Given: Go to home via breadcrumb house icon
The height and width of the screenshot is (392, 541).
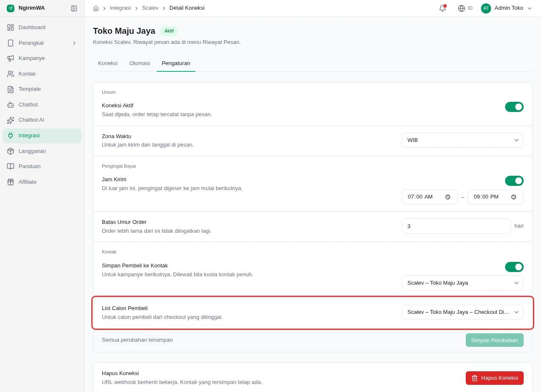Looking at the screenshot, I should (96, 8).
